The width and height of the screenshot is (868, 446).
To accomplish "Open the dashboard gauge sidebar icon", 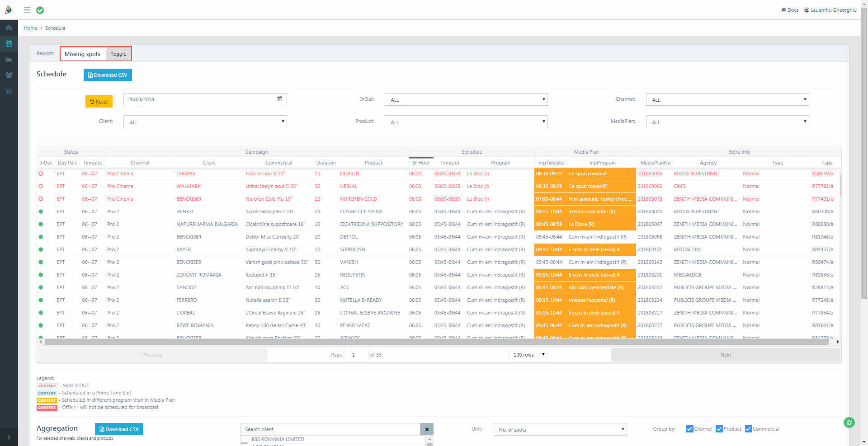I will coord(9,28).
